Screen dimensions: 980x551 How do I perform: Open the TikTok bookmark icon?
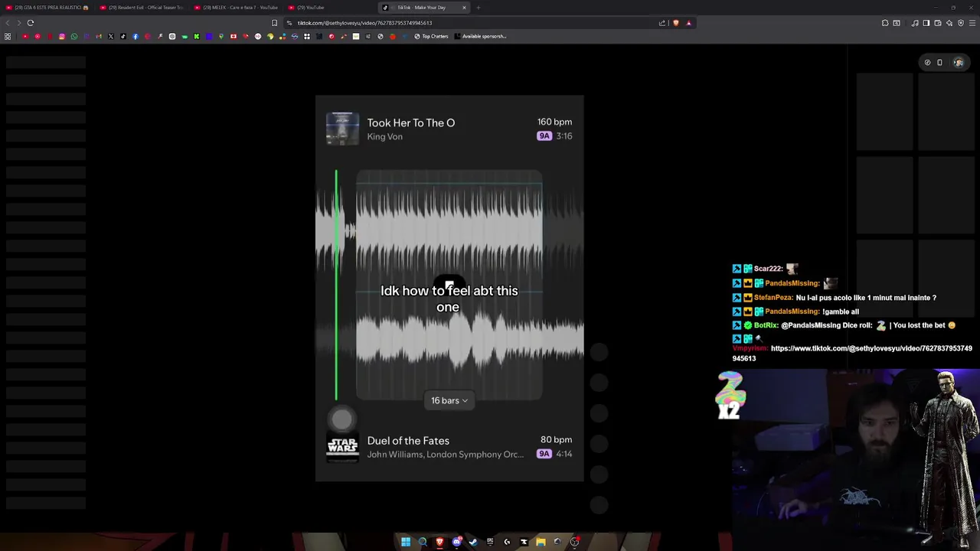click(x=122, y=36)
